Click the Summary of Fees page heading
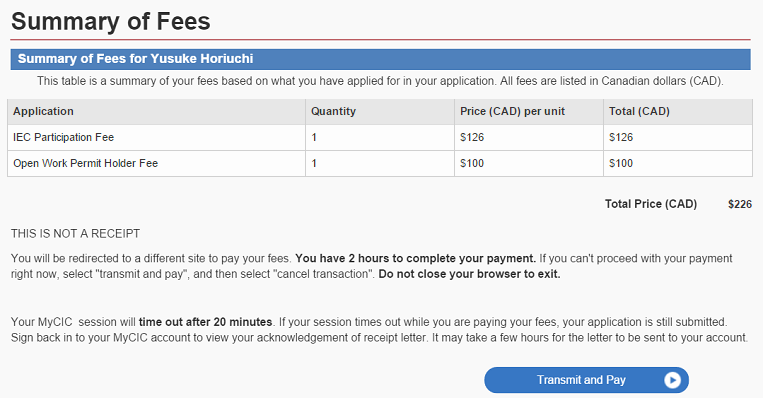This screenshot has height=398, width=763. 111,21
